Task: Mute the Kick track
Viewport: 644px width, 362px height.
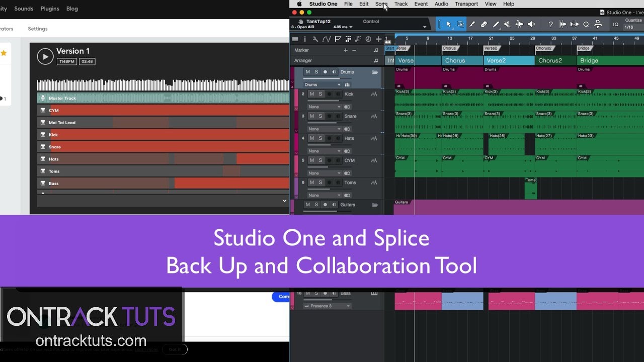Action: [312, 94]
